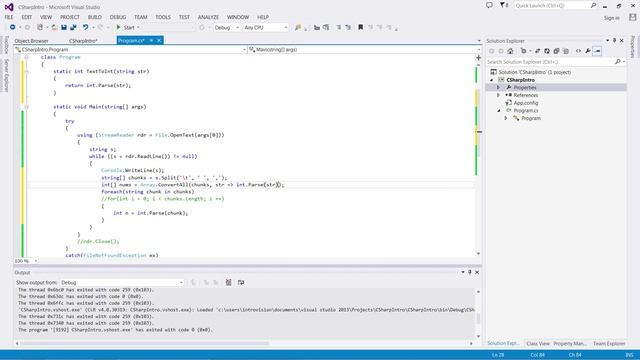Collapse the Main method outline box
The height and width of the screenshot is (360, 640).
point(27,107)
